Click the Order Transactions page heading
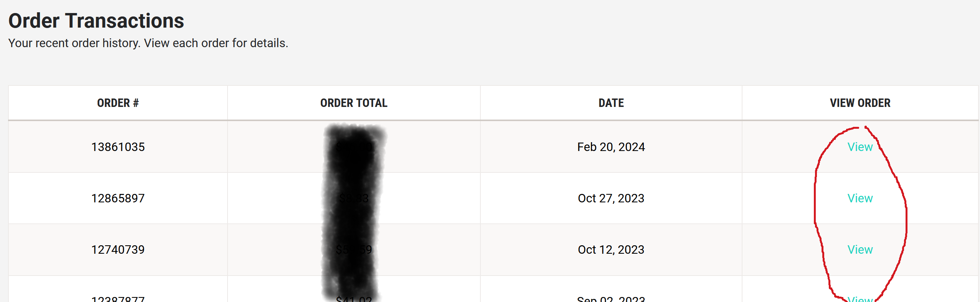The height and width of the screenshot is (302, 980). coord(96,21)
